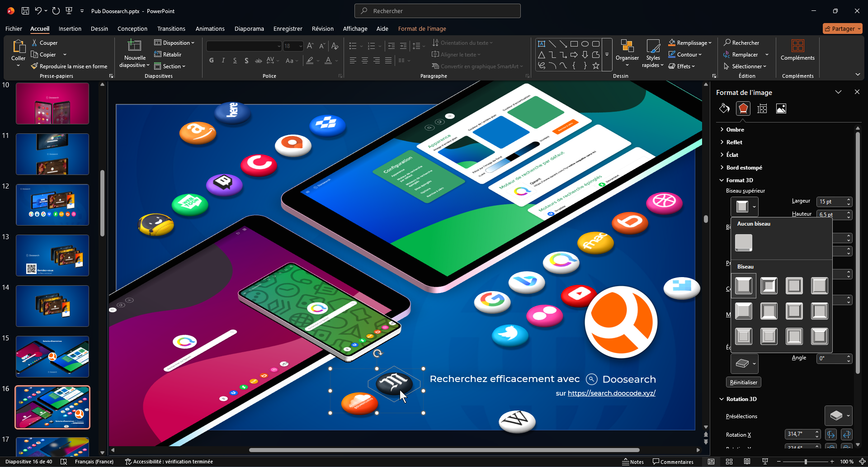Click Nouvelle diapositive icon
Screen dimensions: 868x467
click(x=134, y=47)
